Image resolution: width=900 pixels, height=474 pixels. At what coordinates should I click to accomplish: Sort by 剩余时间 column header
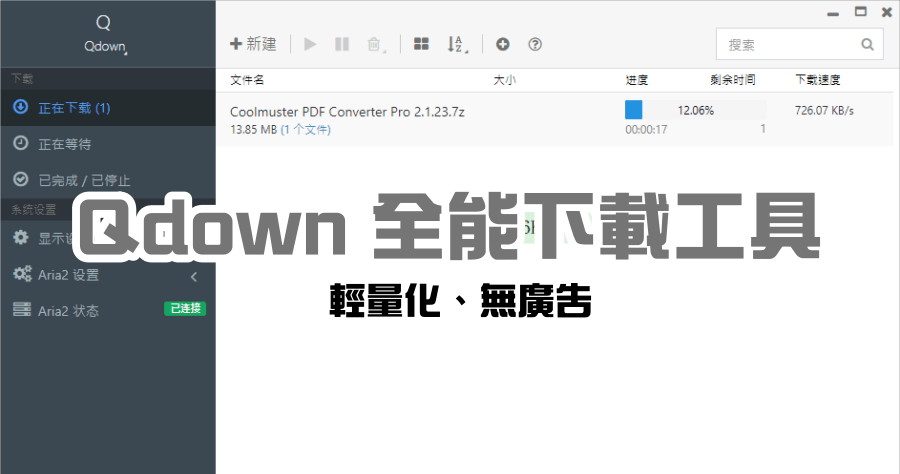click(x=733, y=80)
